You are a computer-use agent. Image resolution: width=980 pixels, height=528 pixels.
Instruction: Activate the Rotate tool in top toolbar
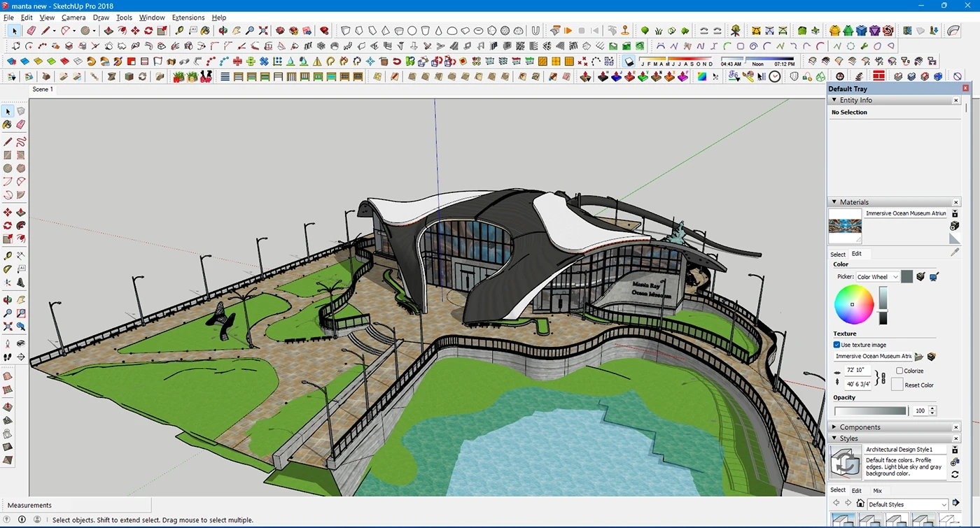pyautogui.click(x=148, y=31)
